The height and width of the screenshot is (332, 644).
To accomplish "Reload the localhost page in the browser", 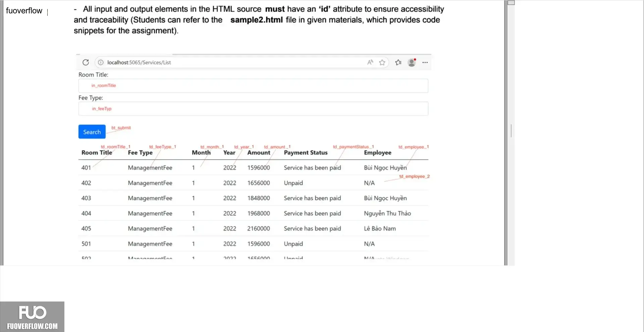I will pyautogui.click(x=86, y=62).
